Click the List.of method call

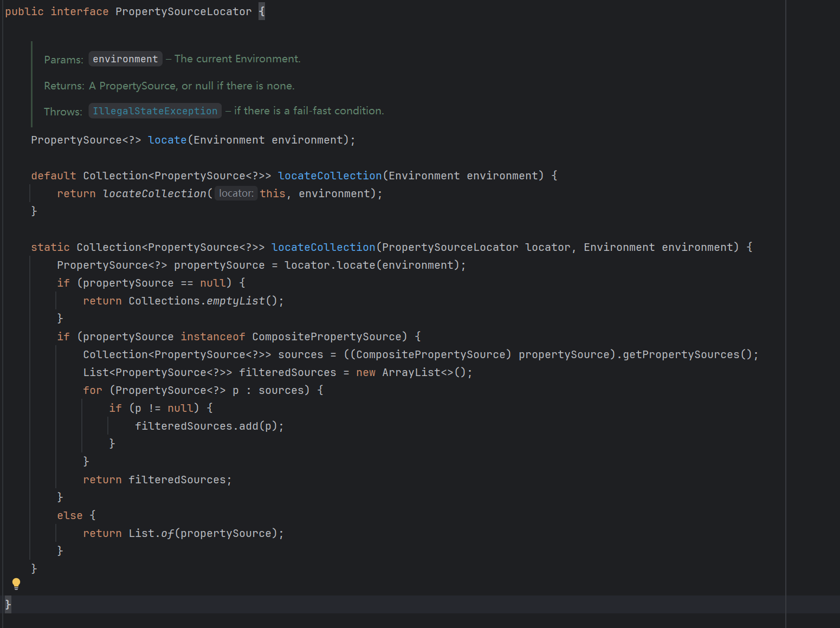167,533
